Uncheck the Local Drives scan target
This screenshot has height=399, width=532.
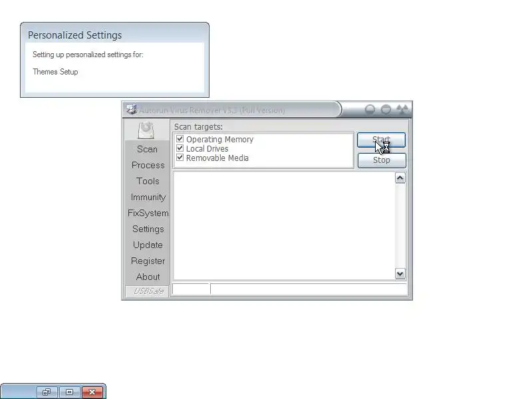click(180, 148)
